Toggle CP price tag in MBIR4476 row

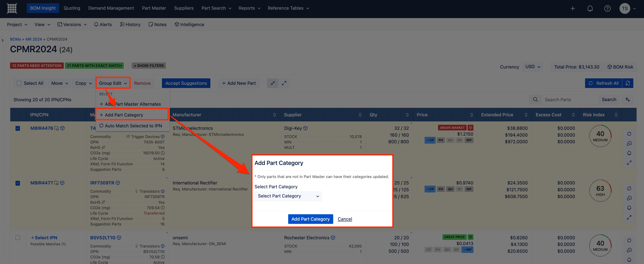430,140
